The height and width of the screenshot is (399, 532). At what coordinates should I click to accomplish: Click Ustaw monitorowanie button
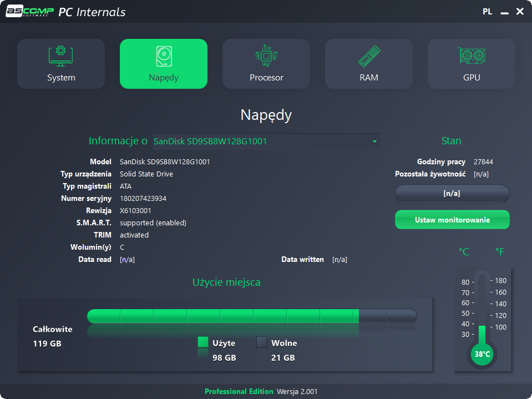[x=452, y=220]
